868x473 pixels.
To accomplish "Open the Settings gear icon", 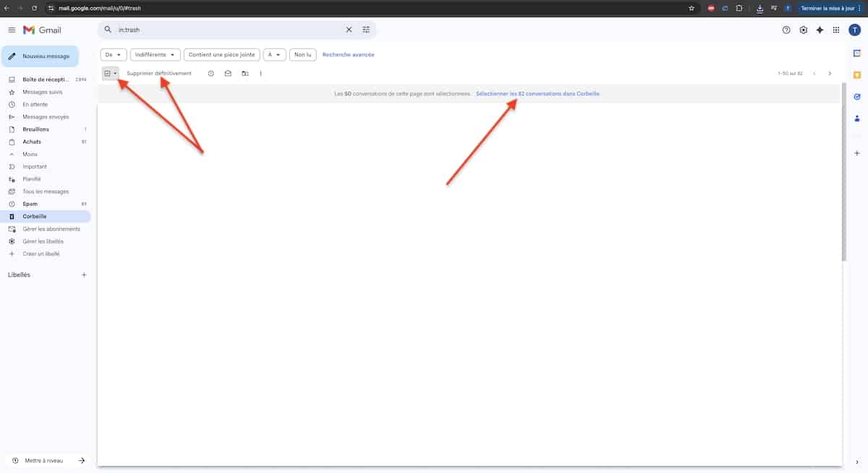I will tap(803, 30).
